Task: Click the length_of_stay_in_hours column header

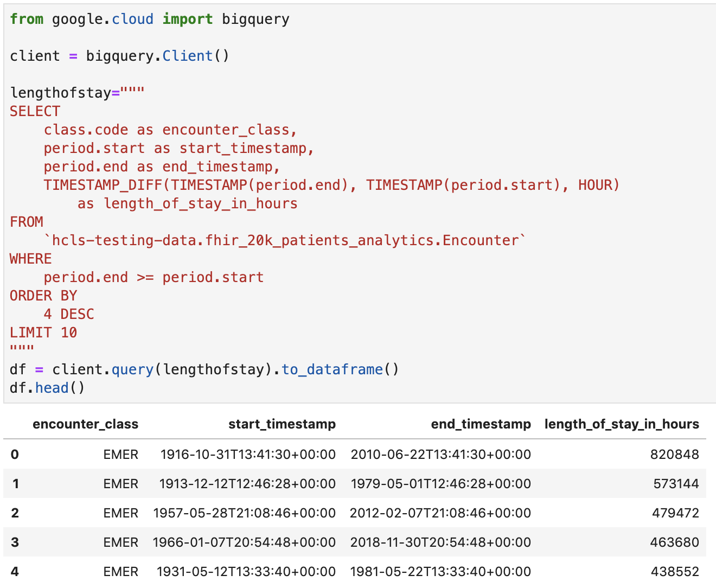Action: tap(621, 424)
